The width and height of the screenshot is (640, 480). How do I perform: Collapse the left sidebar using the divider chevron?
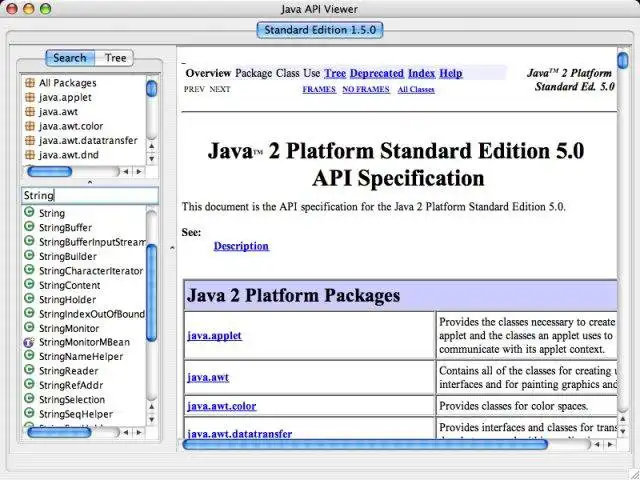pos(172,247)
